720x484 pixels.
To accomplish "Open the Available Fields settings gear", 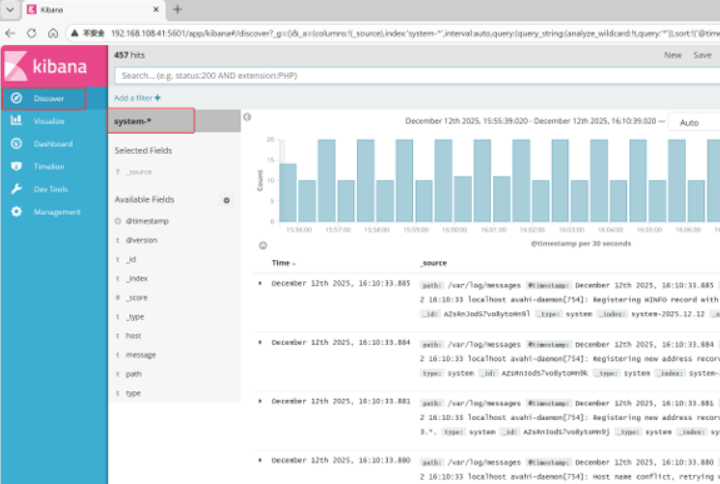I will 226,200.
